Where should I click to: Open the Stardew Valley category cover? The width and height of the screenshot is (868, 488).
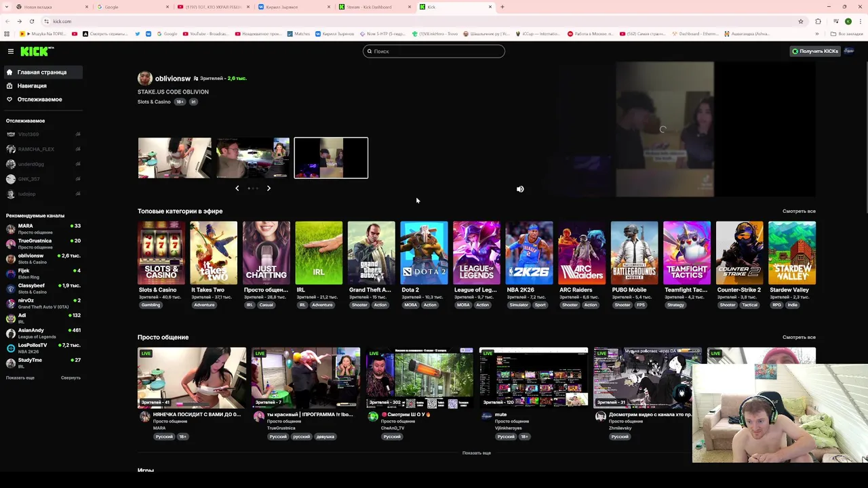[x=792, y=253]
